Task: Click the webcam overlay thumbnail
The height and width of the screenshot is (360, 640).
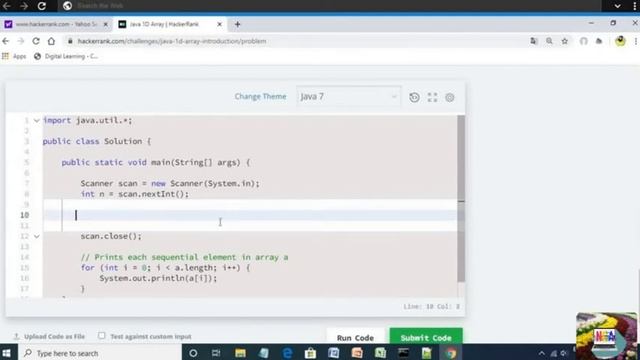Action: 607,336
